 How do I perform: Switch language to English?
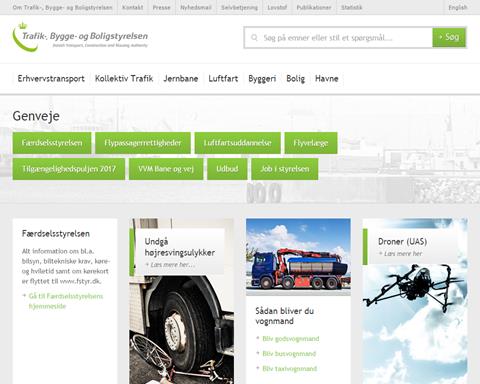458,7
